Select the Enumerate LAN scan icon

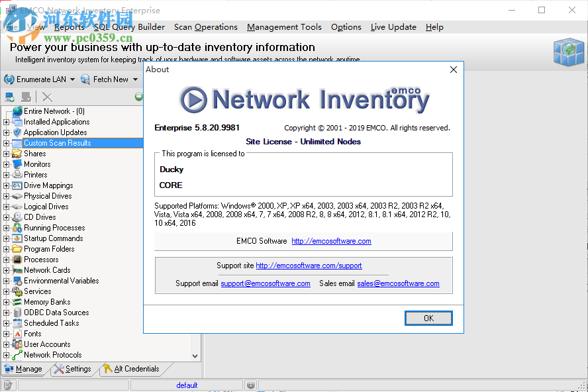click(x=10, y=79)
